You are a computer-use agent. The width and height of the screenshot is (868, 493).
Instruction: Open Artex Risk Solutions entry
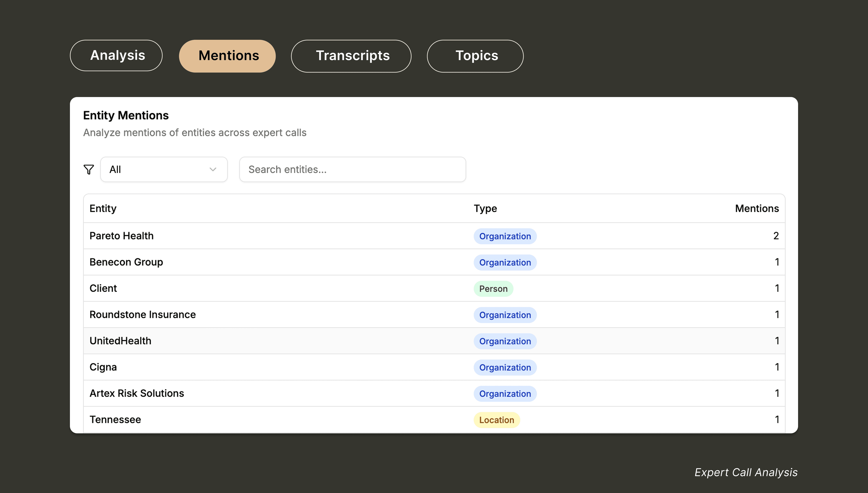pyautogui.click(x=137, y=393)
